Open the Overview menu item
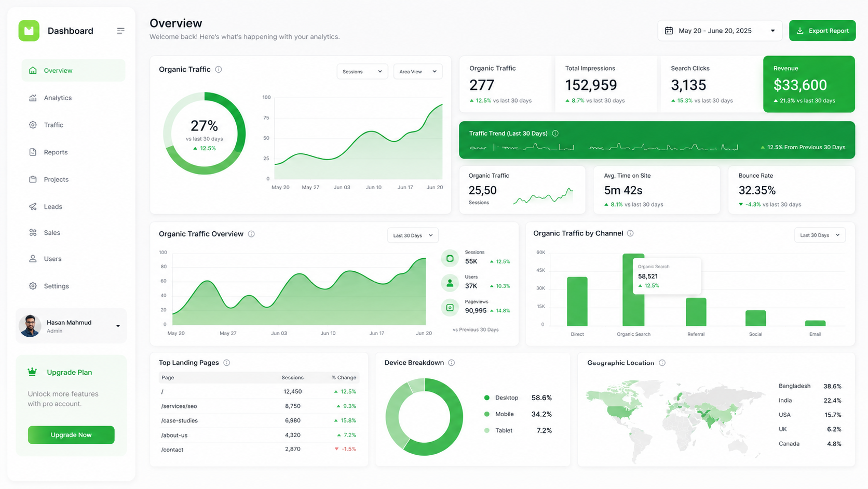 [73, 70]
